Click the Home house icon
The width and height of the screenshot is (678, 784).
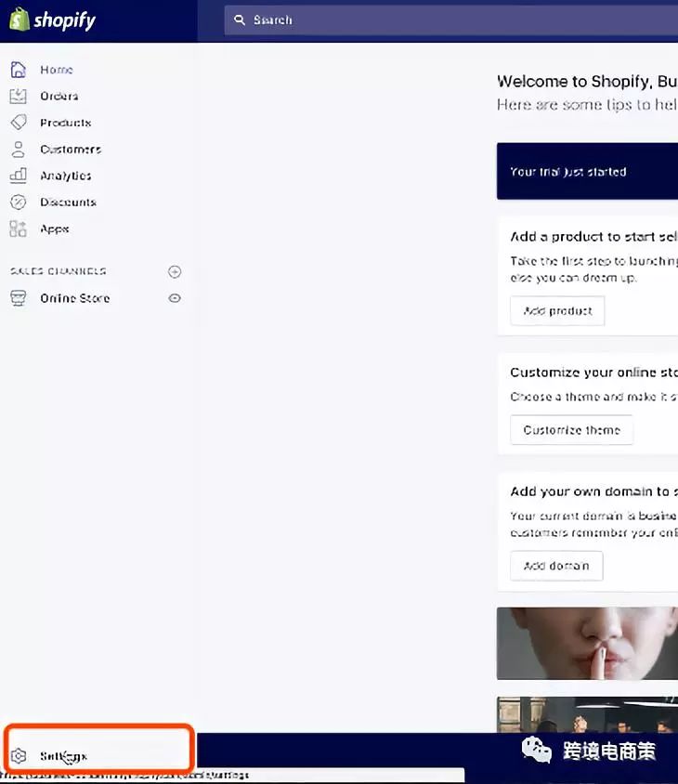(x=19, y=70)
